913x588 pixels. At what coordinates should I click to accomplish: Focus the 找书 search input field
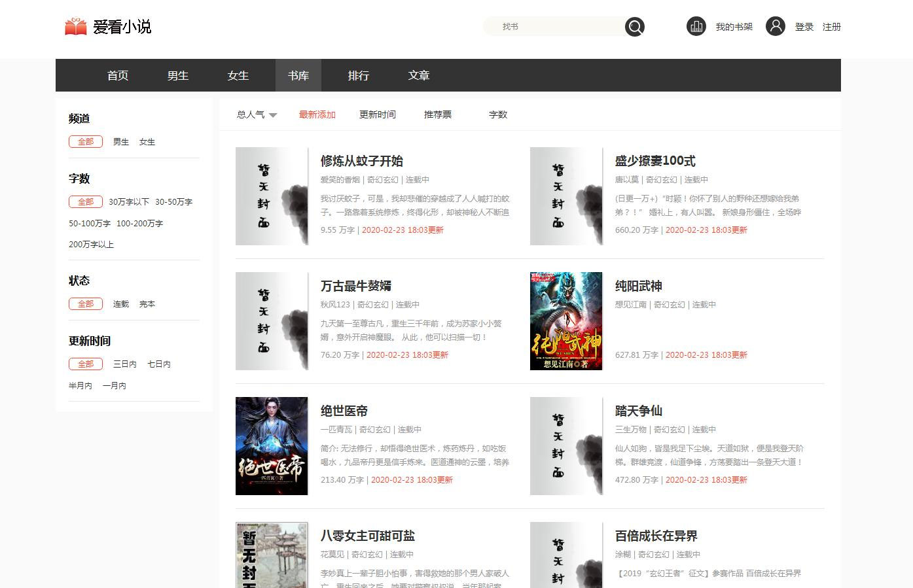pyautogui.click(x=556, y=27)
